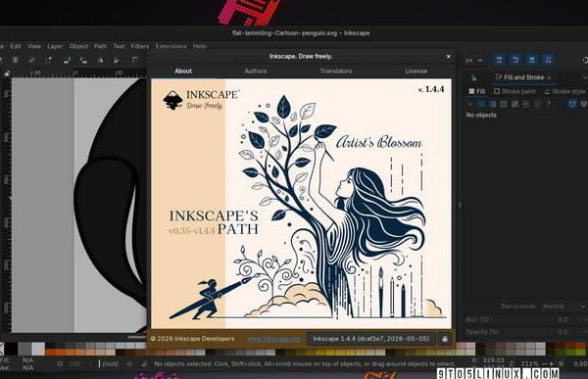This screenshot has height=379, width=588.
Task: Pick the black palette swatch
Action: pyautogui.click(x=11, y=349)
